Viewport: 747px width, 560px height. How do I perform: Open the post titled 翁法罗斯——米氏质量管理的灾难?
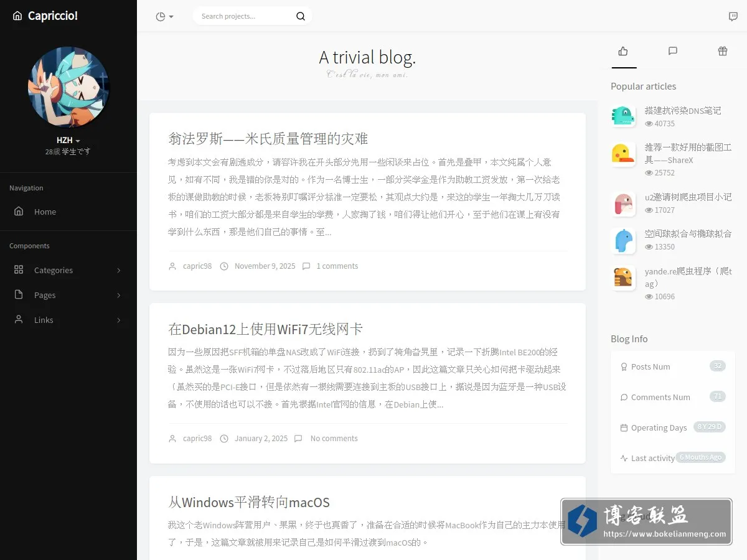pos(268,139)
